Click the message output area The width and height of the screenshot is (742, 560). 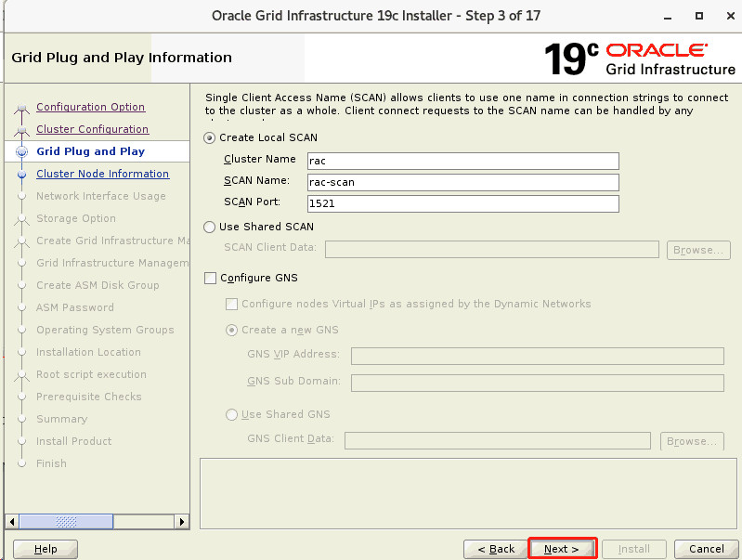tap(468, 493)
